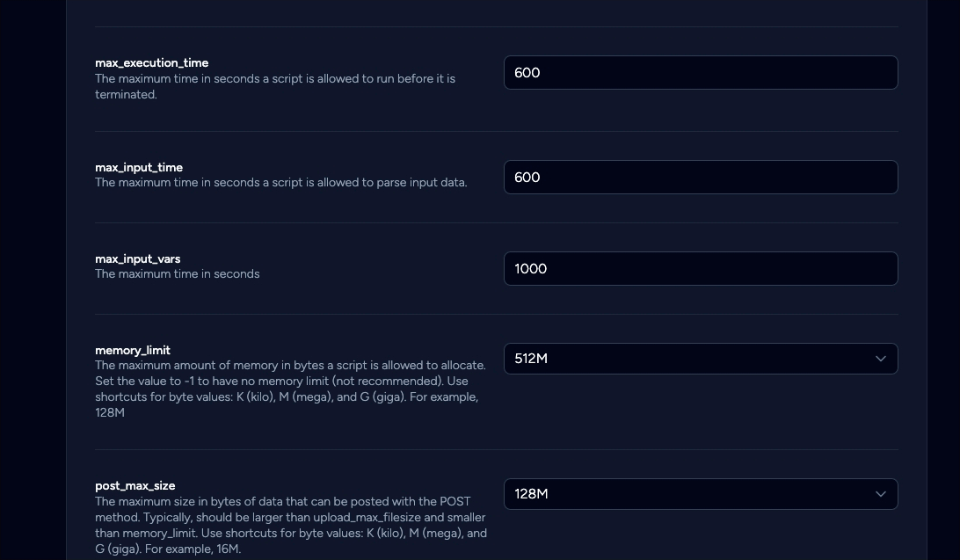Click the memory_limit setting label
The height and width of the screenshot is (560, 960).
[133, 350]
